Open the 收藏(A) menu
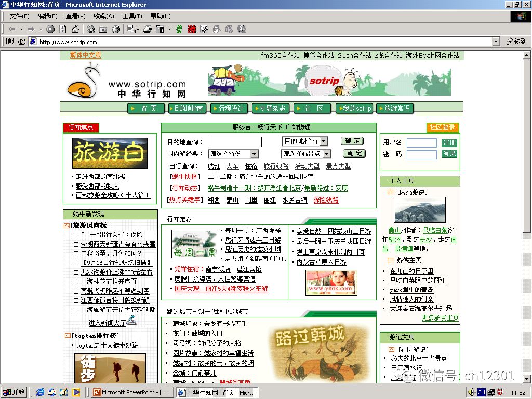The image size is (532, 399). [103, 16]
